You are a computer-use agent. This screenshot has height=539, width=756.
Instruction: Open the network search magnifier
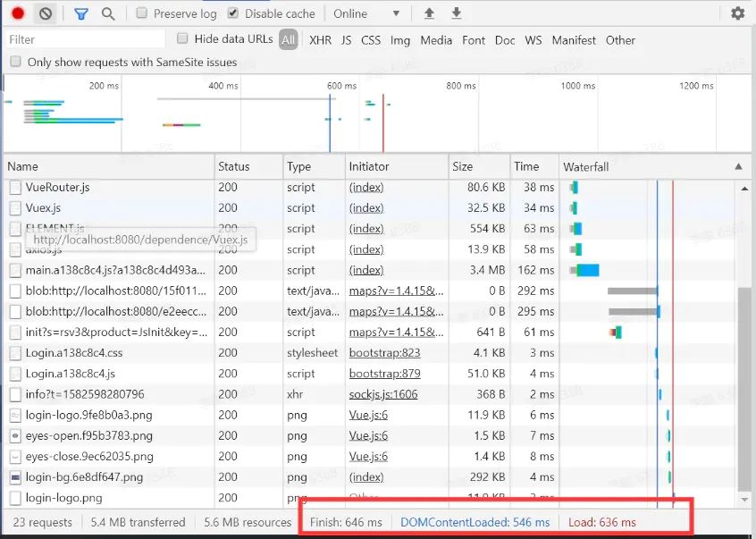[x=108, y=14]
